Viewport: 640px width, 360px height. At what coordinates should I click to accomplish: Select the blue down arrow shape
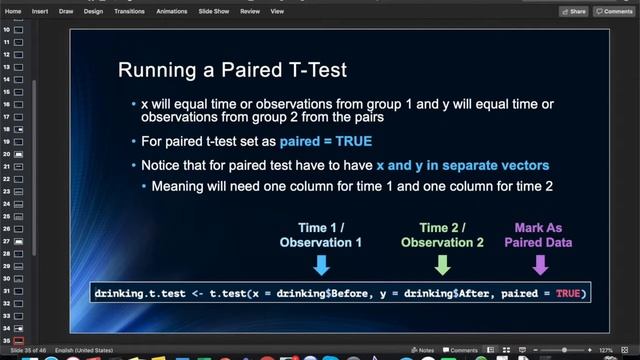coord(321,265)
